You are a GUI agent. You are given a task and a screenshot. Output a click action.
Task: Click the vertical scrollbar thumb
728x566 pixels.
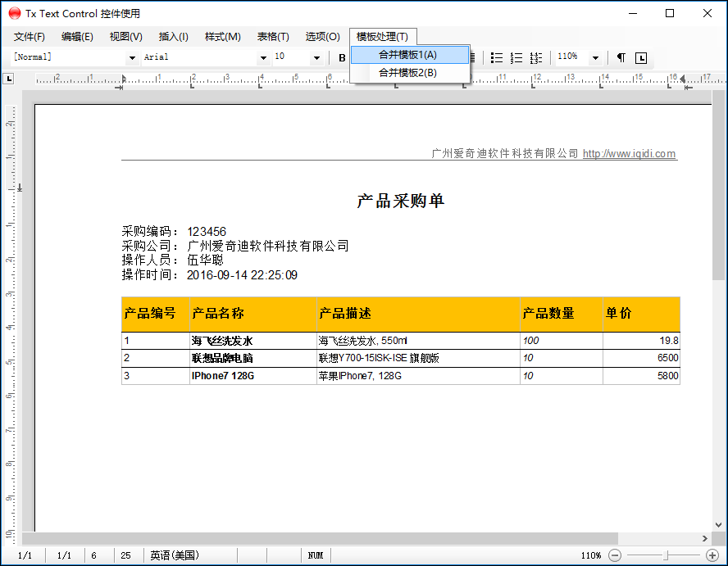point(719,186)
